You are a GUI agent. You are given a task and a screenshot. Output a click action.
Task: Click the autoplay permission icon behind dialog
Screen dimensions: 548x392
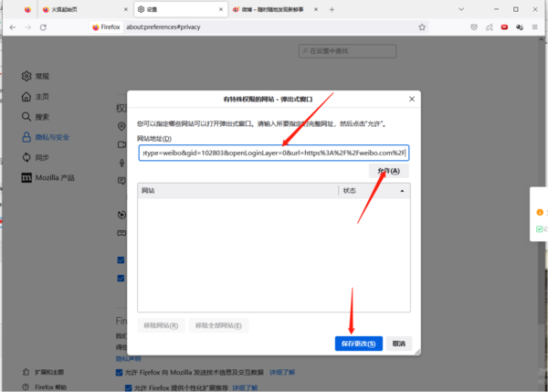(121, 215)
